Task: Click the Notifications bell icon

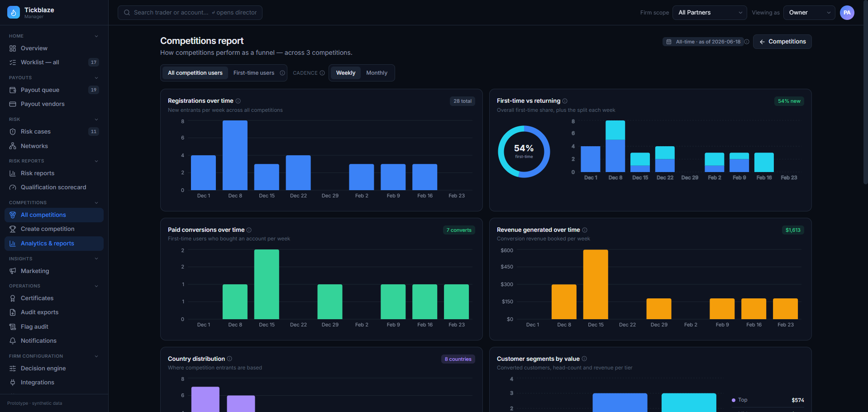Action: [13, 341]
